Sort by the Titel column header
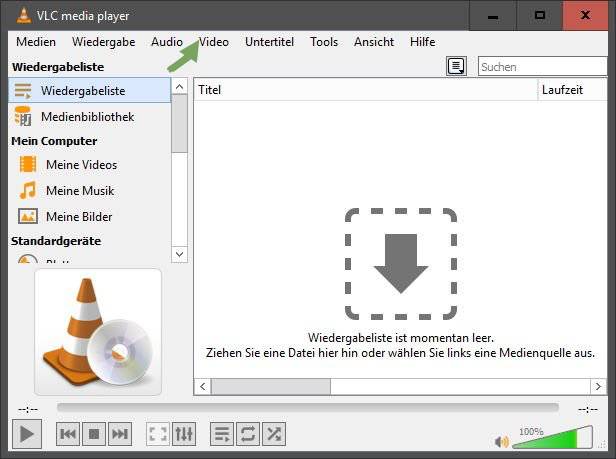The height and width of the screenshot is (459, 616). (x=365, y=90)
